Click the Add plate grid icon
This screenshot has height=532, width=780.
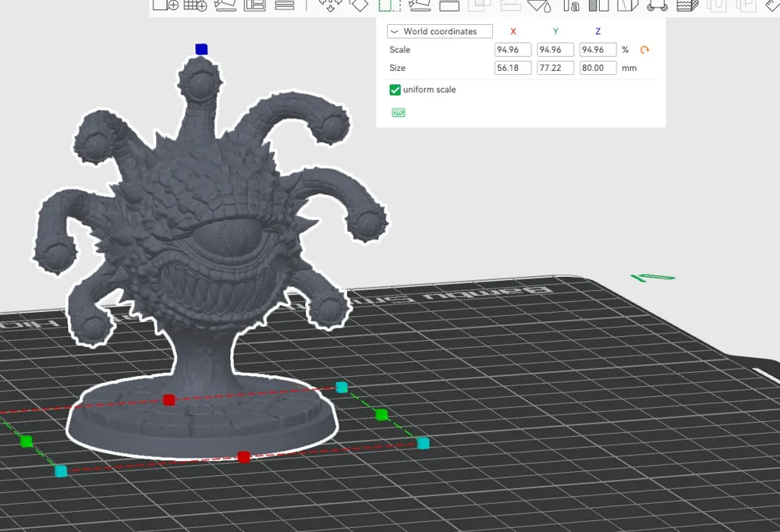[x=195, y=5]
